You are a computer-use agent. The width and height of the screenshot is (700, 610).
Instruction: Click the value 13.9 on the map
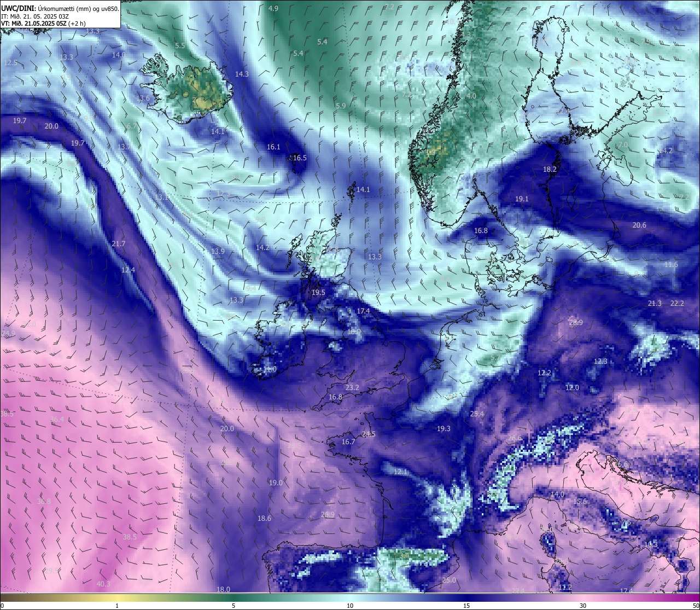218,251
